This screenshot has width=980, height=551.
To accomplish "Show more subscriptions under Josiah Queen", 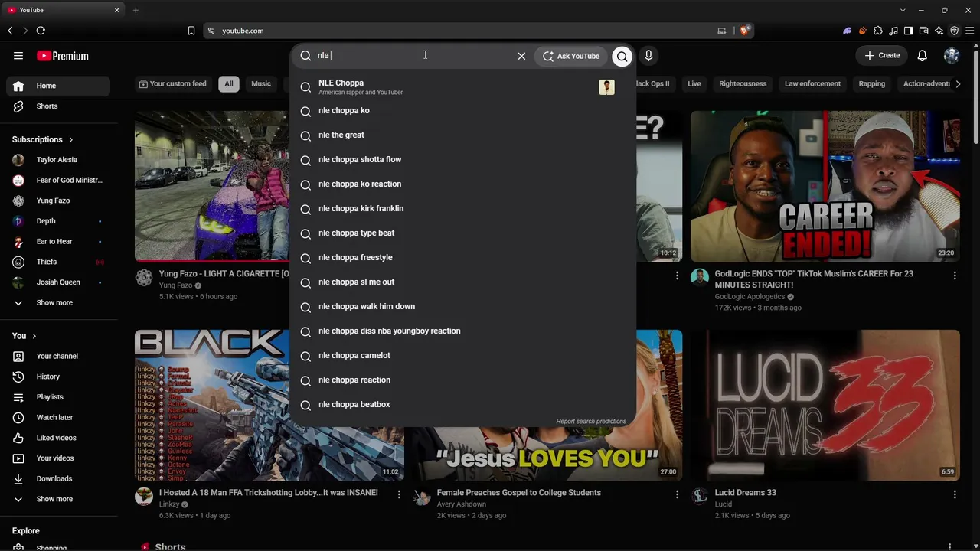I will tap(58, 302).
